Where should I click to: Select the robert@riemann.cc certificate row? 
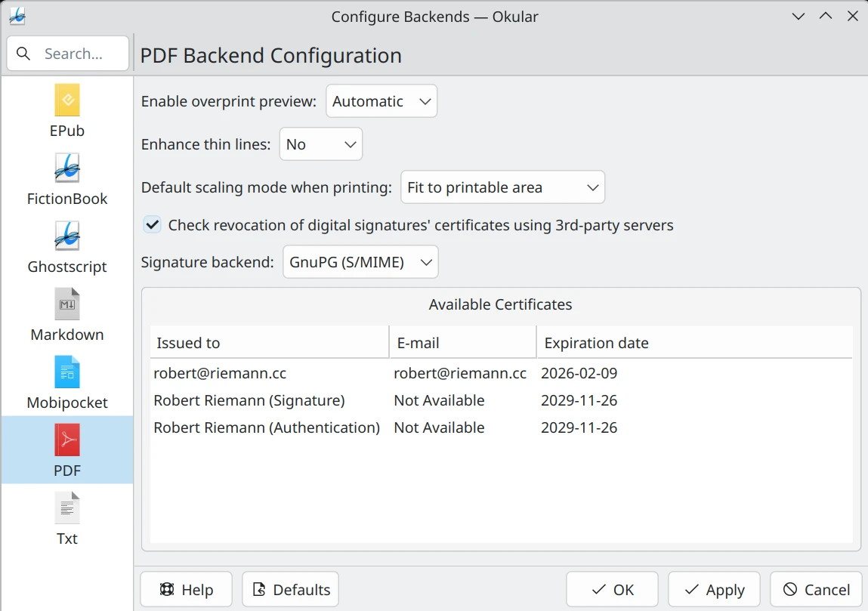pos(501,373)
